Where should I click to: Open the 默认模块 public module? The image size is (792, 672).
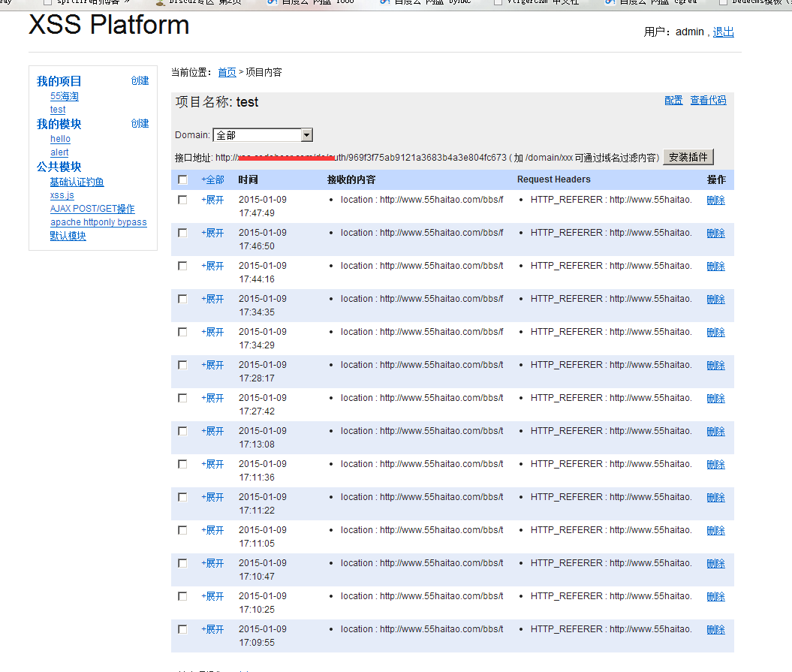click(68, 236)
